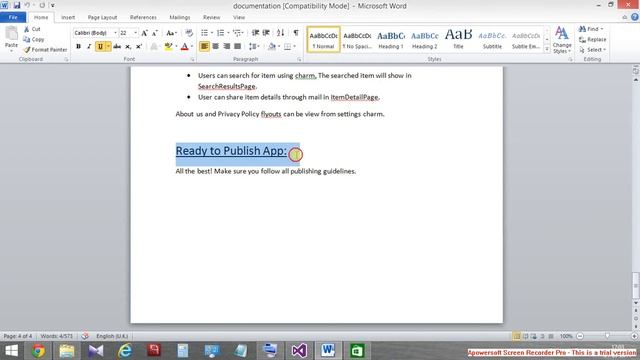Expand the Styles gallery More arrow
The image size is (640, 360).
547,49
